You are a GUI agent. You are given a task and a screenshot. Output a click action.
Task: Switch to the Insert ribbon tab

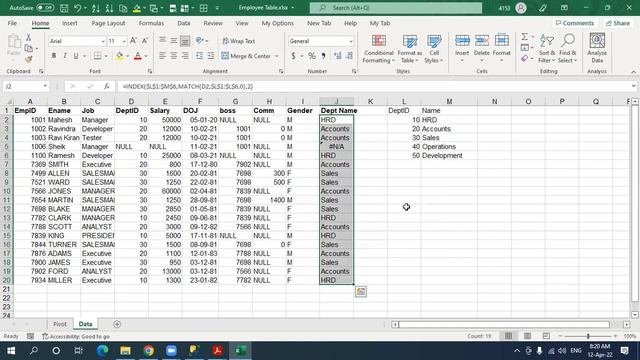(x=70, y=23)
